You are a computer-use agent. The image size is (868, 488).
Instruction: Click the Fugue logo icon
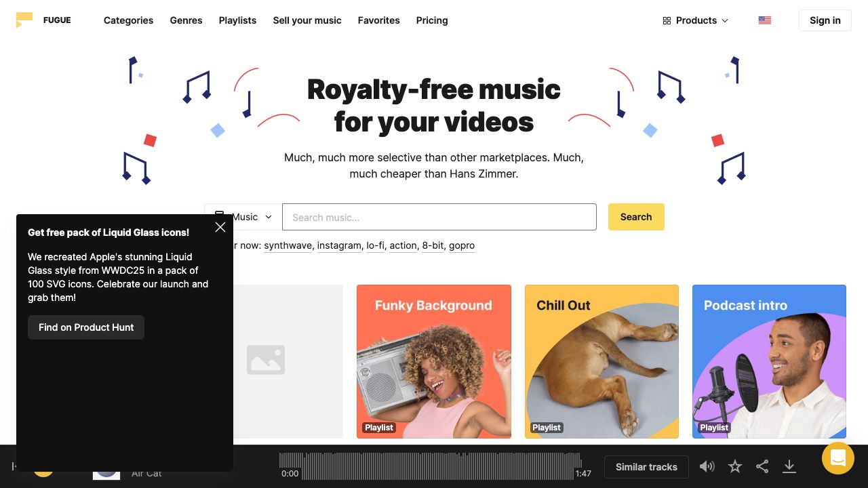click(24, 20)
